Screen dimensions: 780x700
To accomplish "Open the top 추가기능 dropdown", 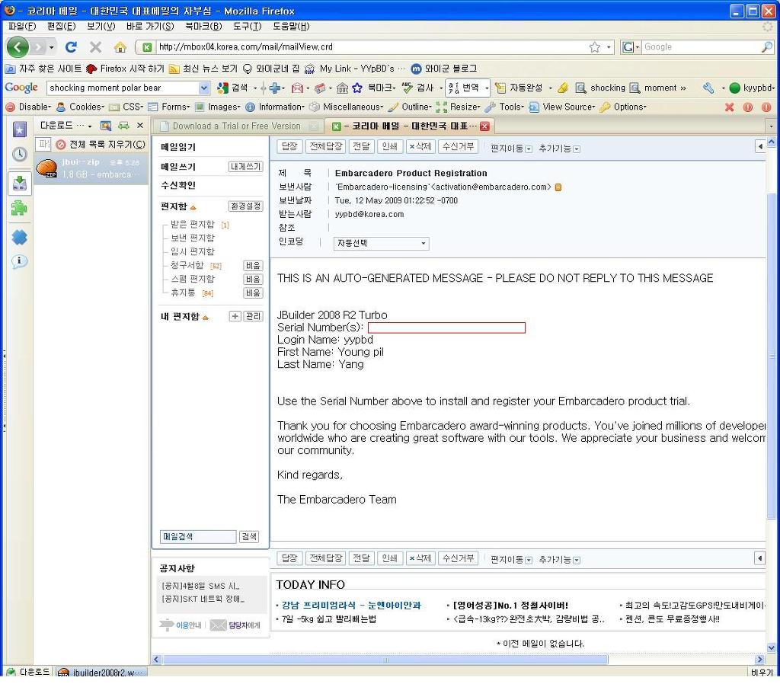I will 559,149.
